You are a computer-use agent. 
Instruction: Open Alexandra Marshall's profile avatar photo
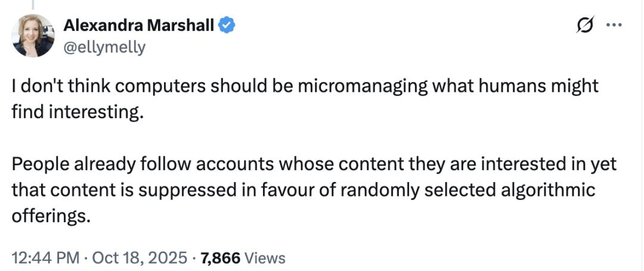coord(33,36)
